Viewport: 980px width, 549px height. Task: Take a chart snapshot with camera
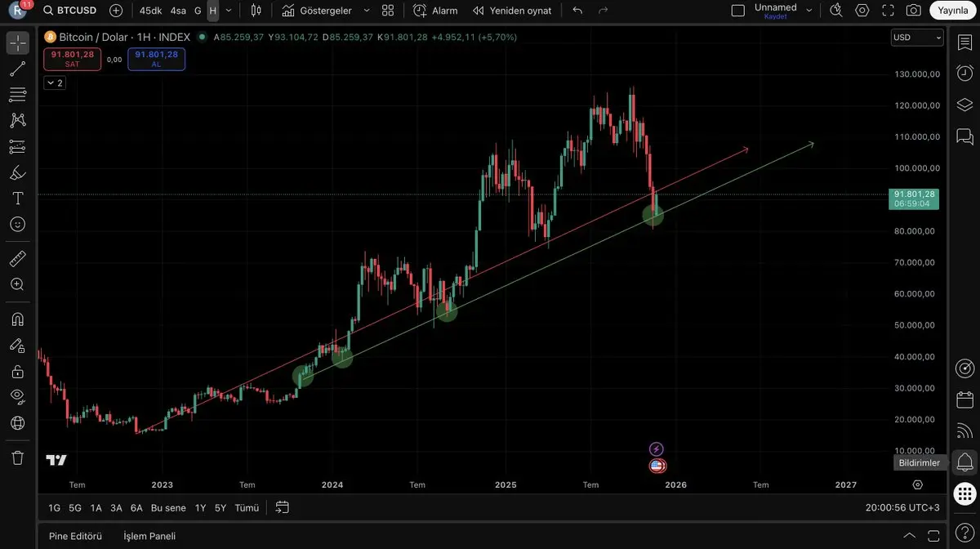click(x=913, y=11)
